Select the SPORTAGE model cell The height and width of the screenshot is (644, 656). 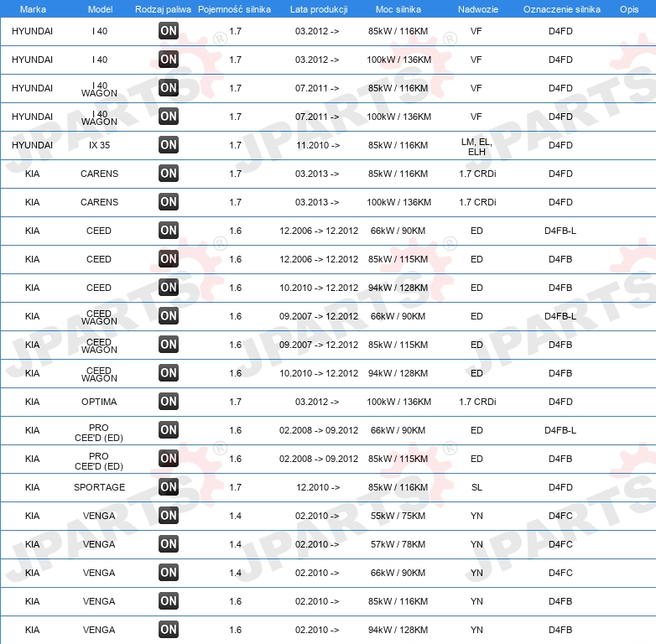pyautogui.click(x=100, y=487)
